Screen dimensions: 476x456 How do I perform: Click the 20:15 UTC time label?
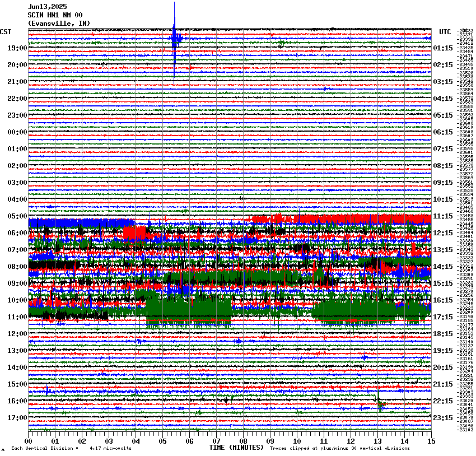point(443,367)
